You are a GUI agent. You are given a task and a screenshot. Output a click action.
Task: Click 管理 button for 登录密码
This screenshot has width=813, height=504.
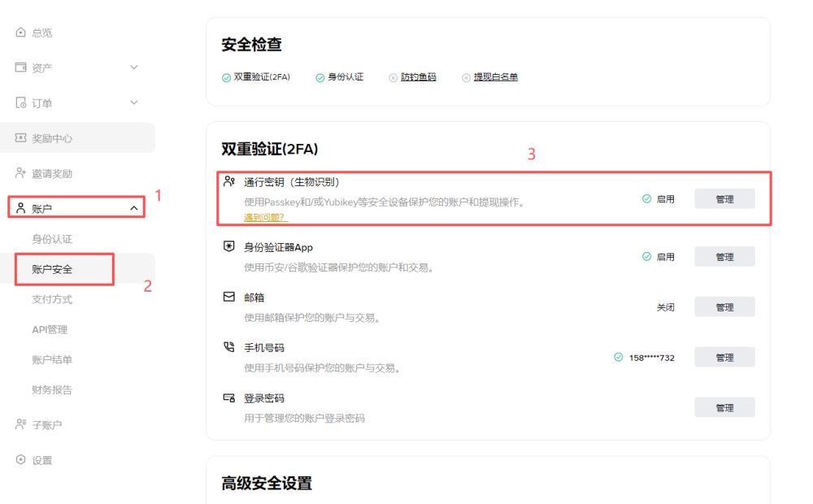tap(724, 406)
